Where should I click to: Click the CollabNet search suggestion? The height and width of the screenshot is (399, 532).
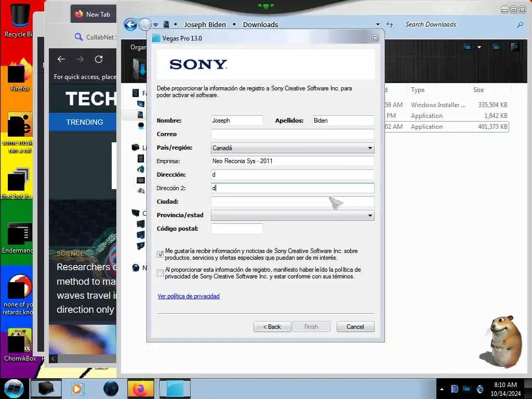click(x=97, y=37)
